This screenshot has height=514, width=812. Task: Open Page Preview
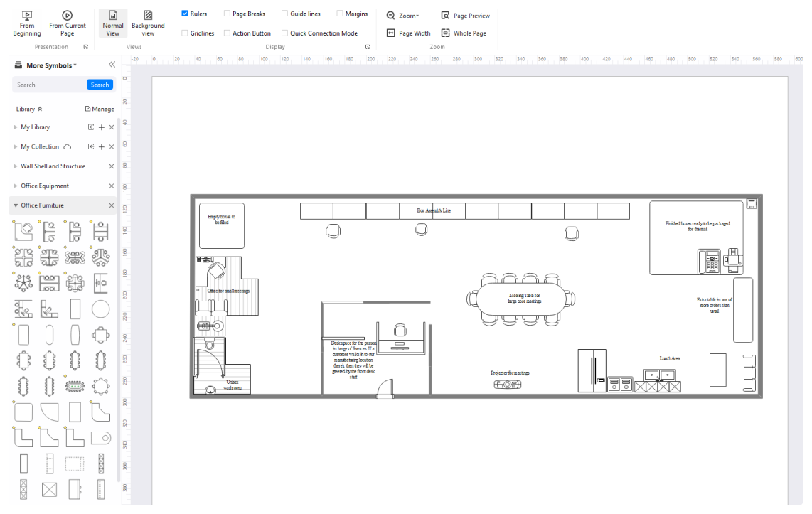(465, 16)
